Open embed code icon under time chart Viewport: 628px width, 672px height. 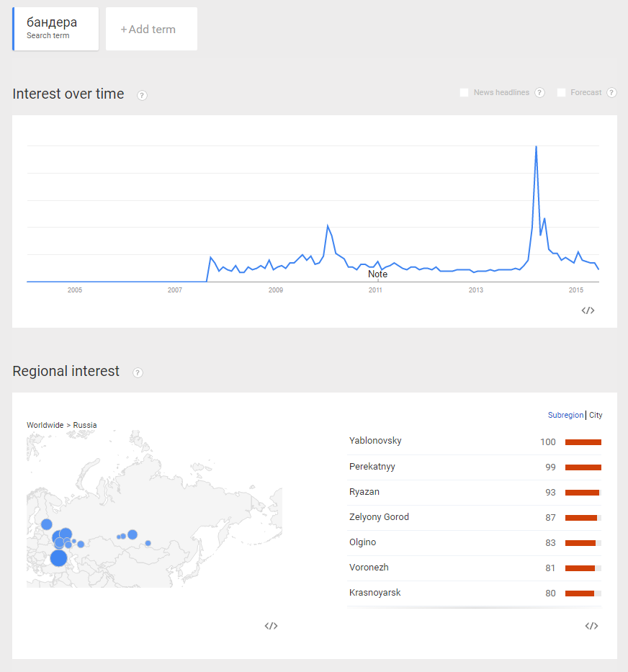(x=588, y=310)
